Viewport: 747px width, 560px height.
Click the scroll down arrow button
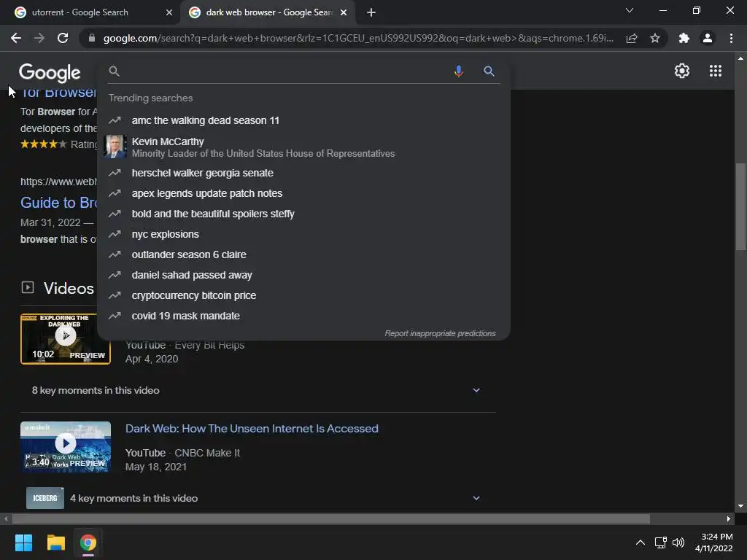pyautogui.click(x=740, y=506)
